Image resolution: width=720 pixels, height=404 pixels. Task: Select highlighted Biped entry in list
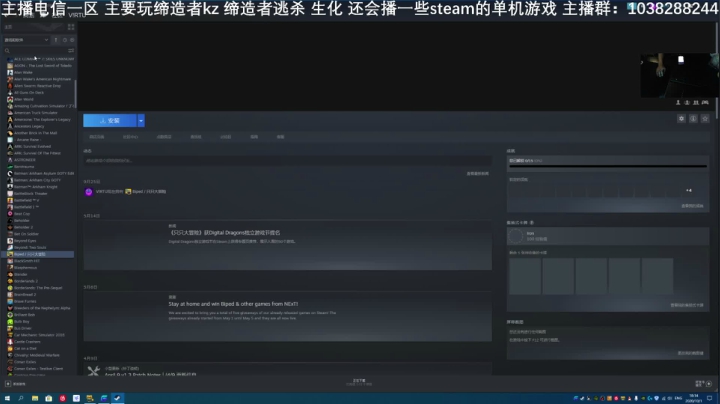click(40, 254)
